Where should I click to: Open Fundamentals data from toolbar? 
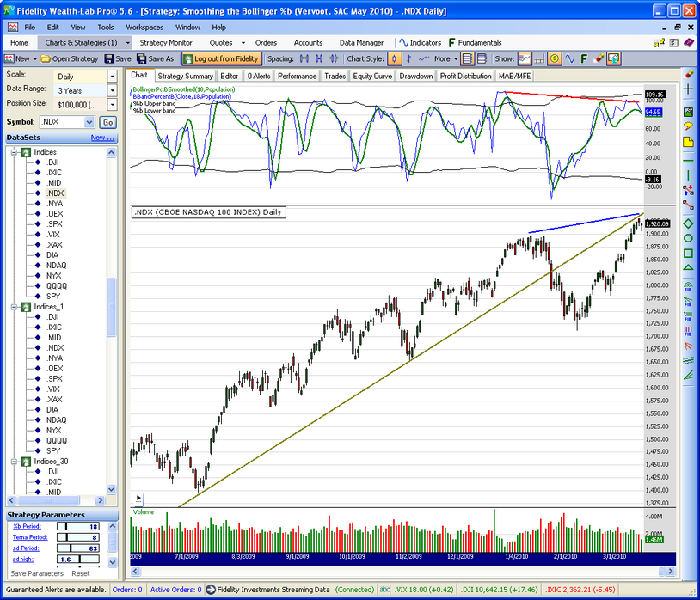coord(475,42)
